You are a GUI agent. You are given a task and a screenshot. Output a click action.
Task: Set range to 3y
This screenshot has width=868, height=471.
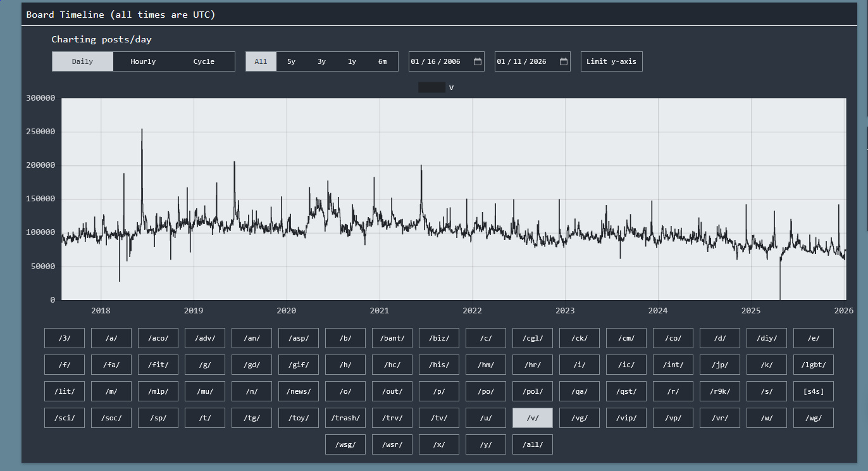click(321, 61)
